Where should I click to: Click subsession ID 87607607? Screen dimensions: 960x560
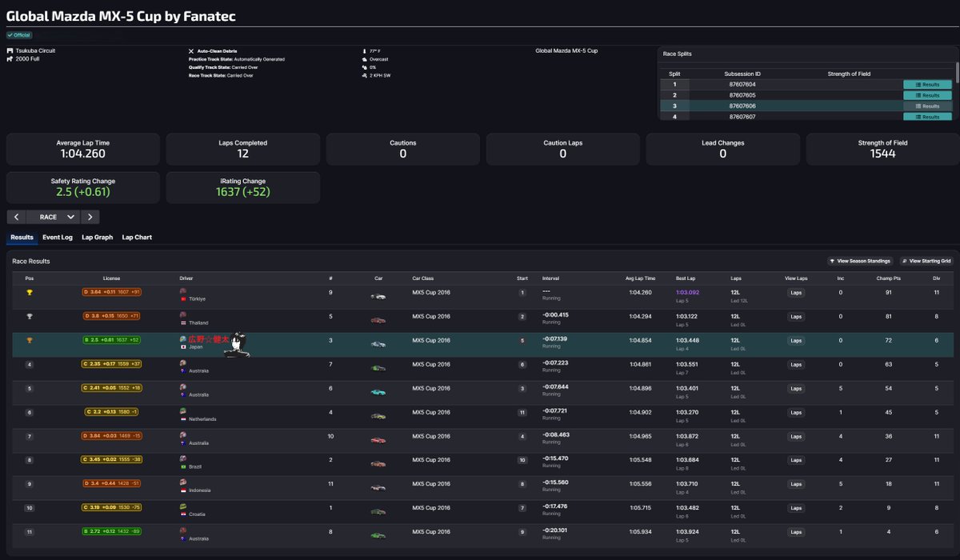(742, 117)
